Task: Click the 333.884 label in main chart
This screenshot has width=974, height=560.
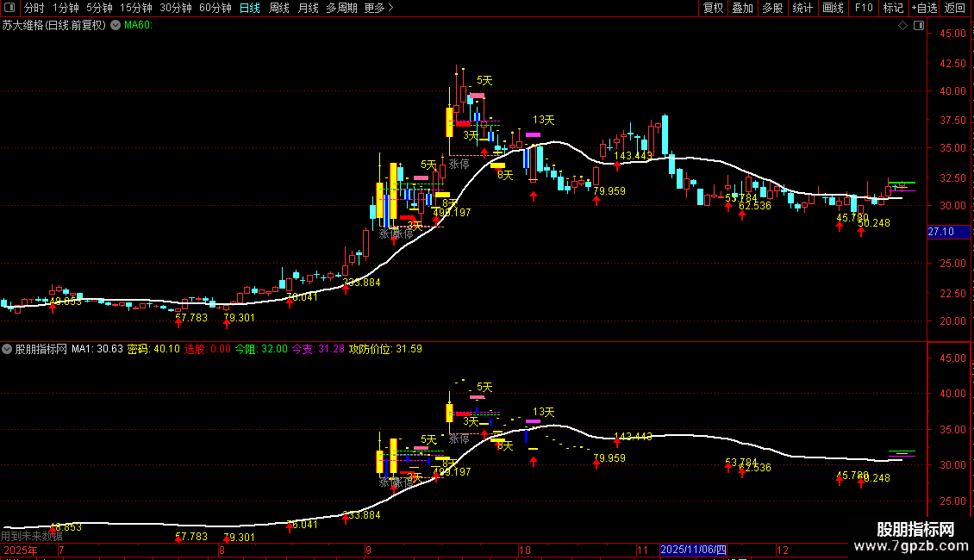Action: pyautogui.click(x=361, y=283)
